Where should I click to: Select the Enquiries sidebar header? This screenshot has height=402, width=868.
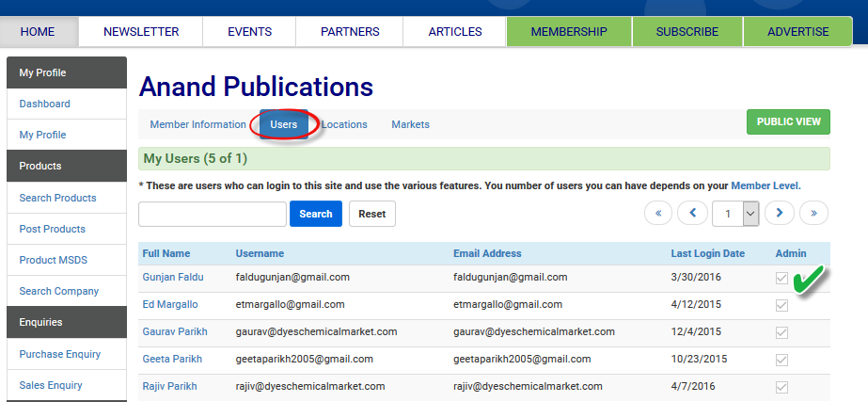tap(67, 322)
